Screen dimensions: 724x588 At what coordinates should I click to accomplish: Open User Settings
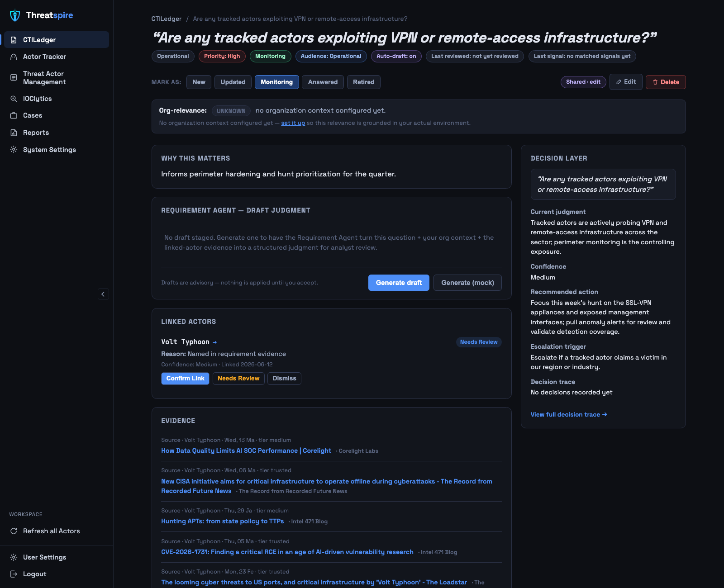57,557
